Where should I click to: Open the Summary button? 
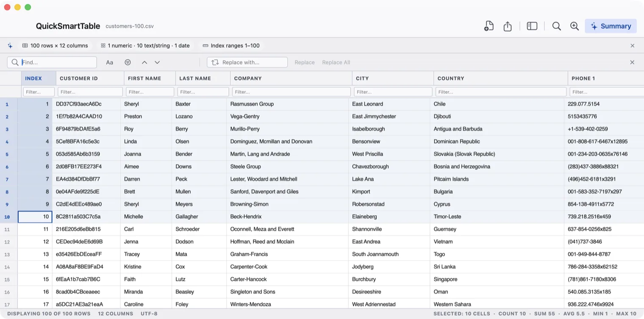point(611,26)
